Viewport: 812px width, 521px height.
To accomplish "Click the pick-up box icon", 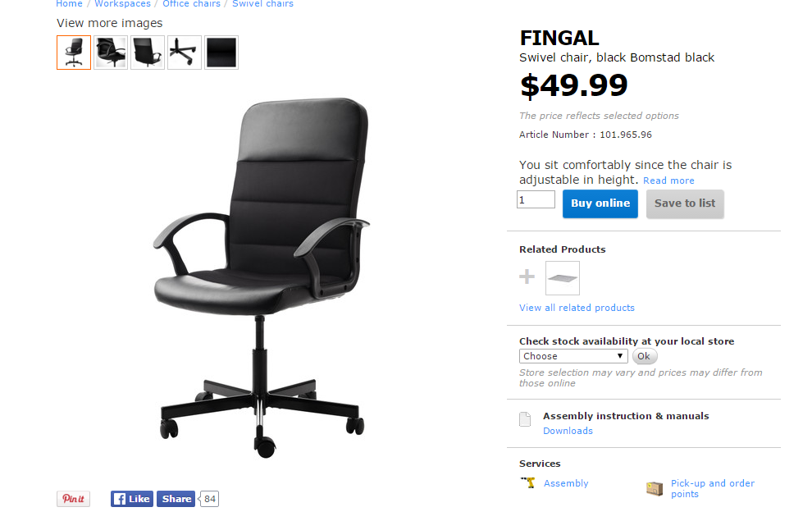I will tap(655, 488).
